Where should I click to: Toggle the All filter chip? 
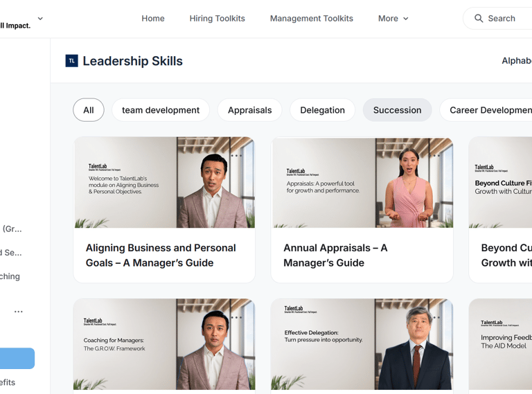[89, 110]
